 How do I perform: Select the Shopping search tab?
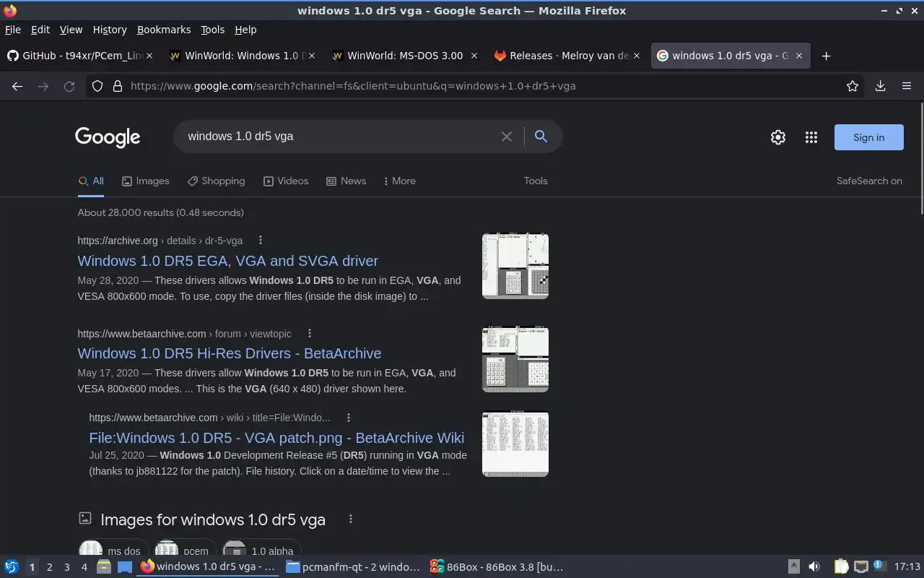coord(216,181)
